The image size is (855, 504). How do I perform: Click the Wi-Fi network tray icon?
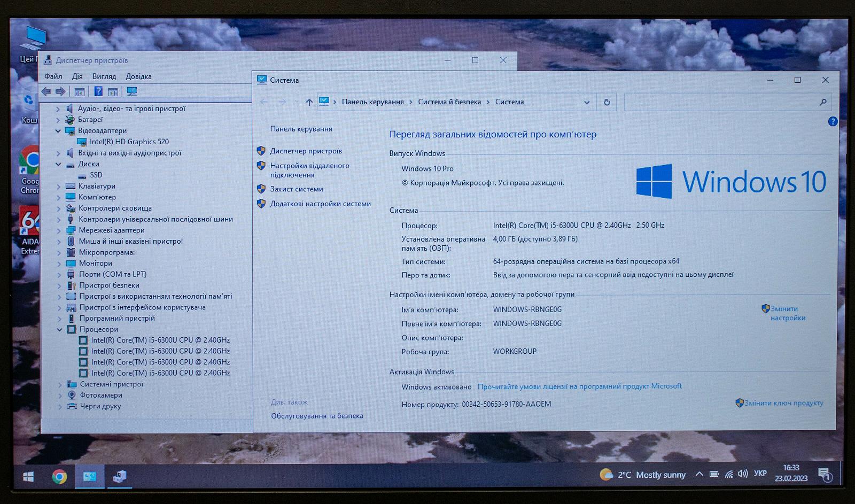pyautogui.click(x=729, y=474)
